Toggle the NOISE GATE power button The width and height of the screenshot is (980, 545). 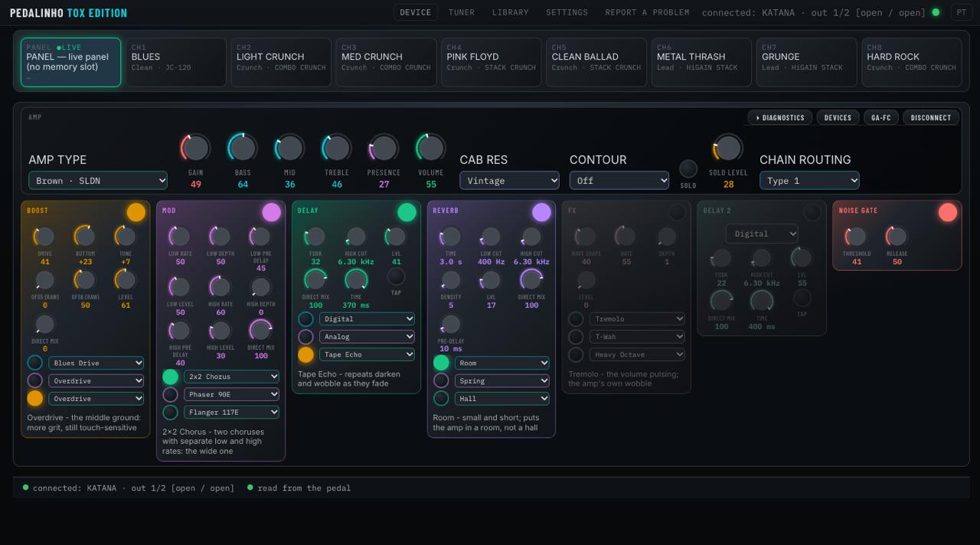947,212
